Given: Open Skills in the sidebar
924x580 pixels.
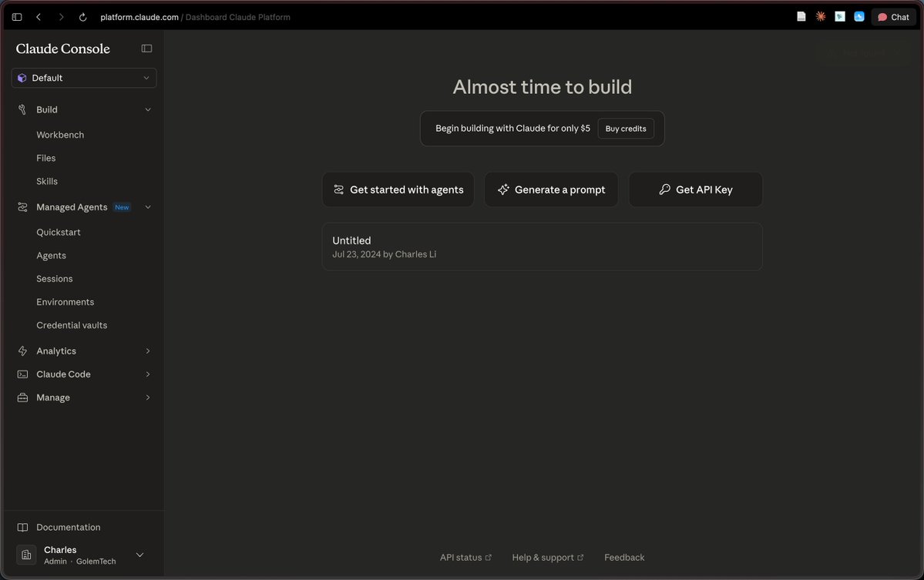Looking at the screenshot, I should (47, 181).
